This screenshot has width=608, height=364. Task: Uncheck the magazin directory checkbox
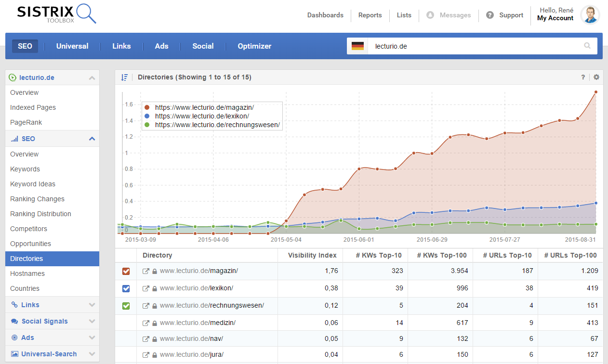(126, 271)
